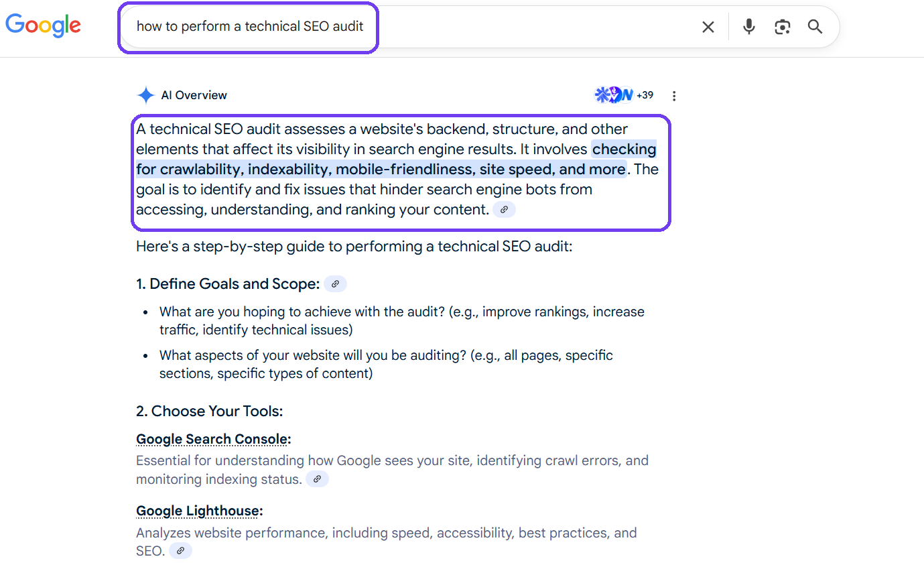Open search by image camera icon

[x=782, y=27]
